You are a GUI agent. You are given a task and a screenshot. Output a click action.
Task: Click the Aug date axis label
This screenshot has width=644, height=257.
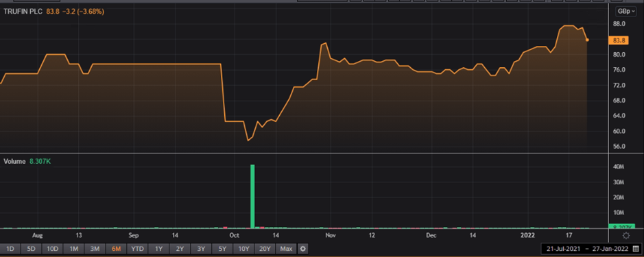pyautogui.click(x=37, y=235)
